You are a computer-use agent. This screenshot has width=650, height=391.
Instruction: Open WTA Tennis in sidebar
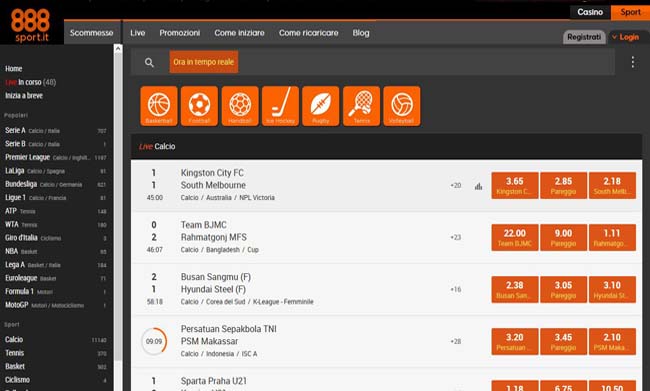point(56,224)
